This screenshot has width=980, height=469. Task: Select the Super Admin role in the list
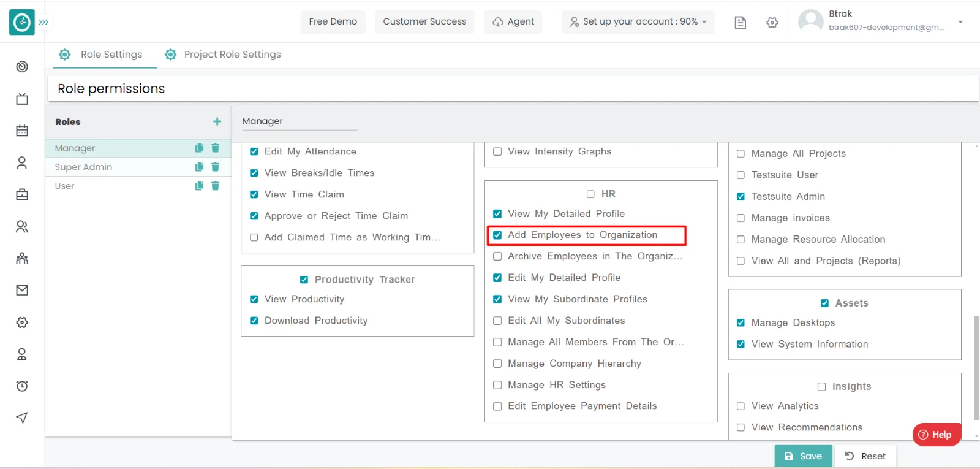[84, 167]
